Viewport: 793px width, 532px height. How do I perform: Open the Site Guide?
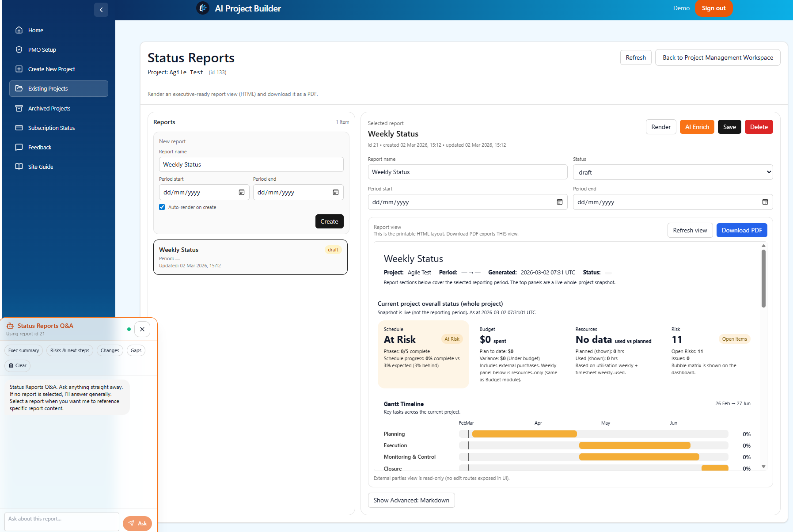[59, 167]
